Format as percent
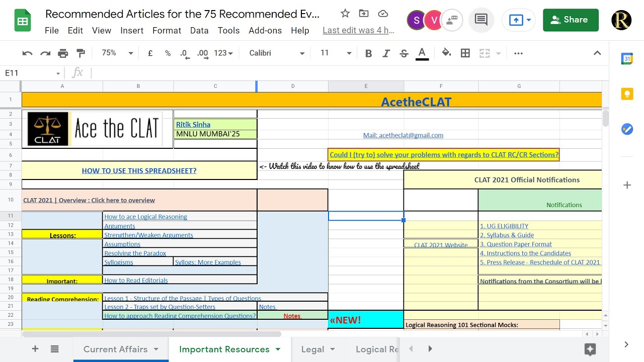This screenshot has height=362, width=644. [x=168, y=53]
